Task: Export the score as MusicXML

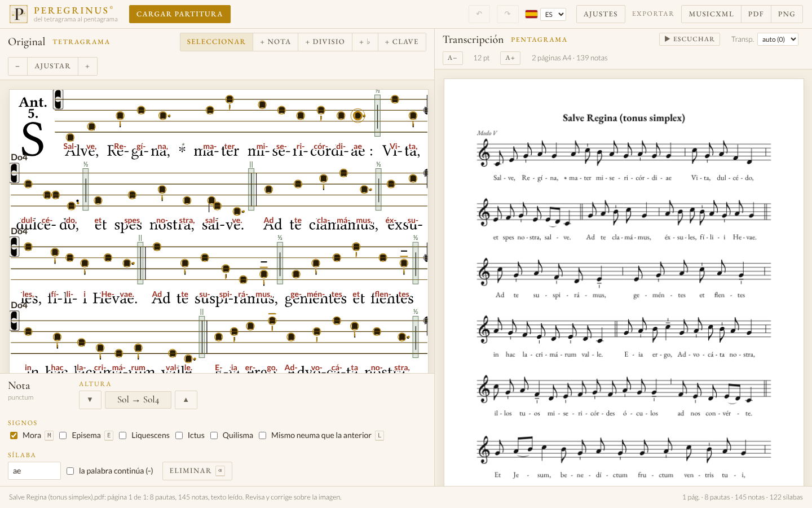Action: (x=711, y=14)
